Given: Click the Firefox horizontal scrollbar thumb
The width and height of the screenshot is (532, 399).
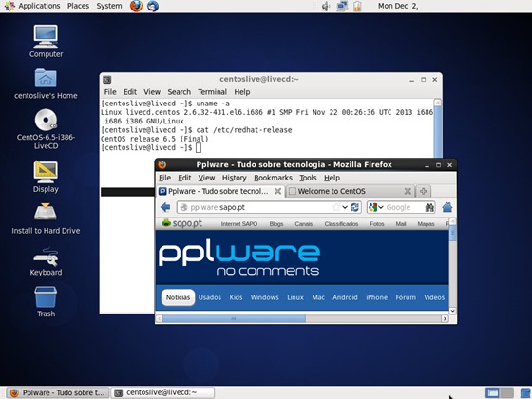Looking at the screenshot, I should [x=234, y=318].
